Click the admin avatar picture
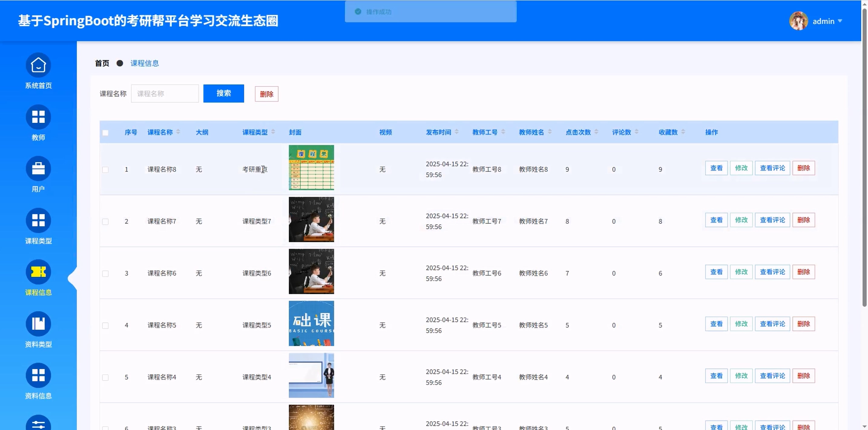The height and width of the screenshot is (430, 868). click(x=798, y=21)
